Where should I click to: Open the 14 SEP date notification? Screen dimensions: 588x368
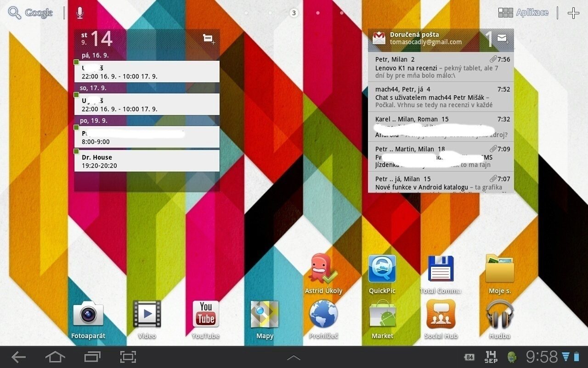coord(491,357)
